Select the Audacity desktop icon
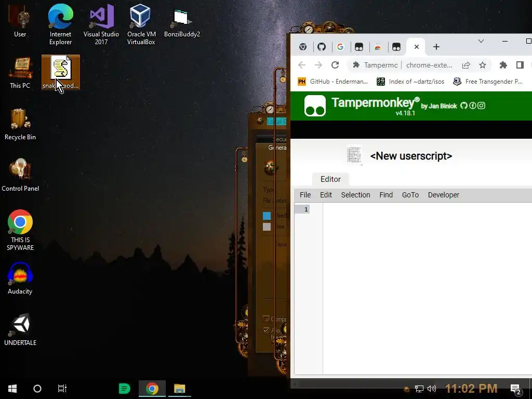The width and height of the screenshot is (532, 399). point(20,278)
